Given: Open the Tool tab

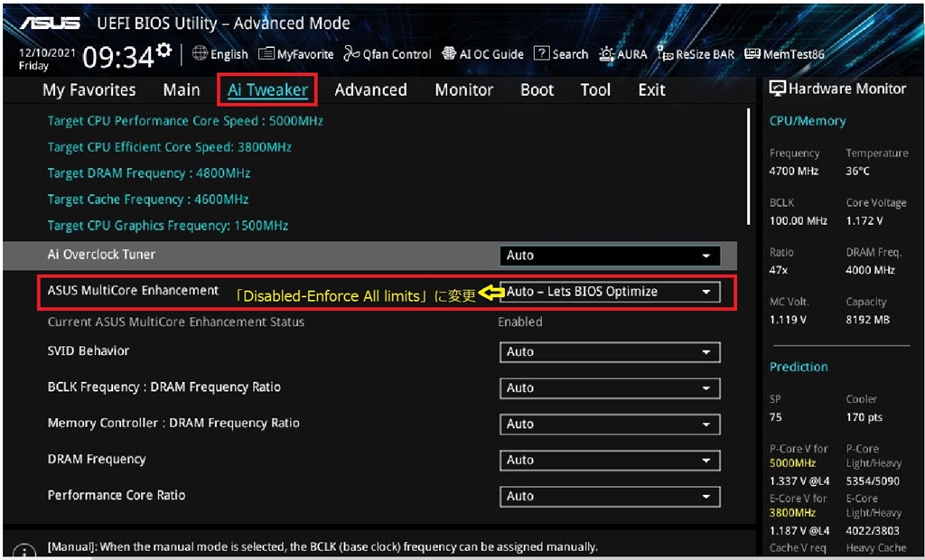Looking at the screenshot, I should 595,89.
